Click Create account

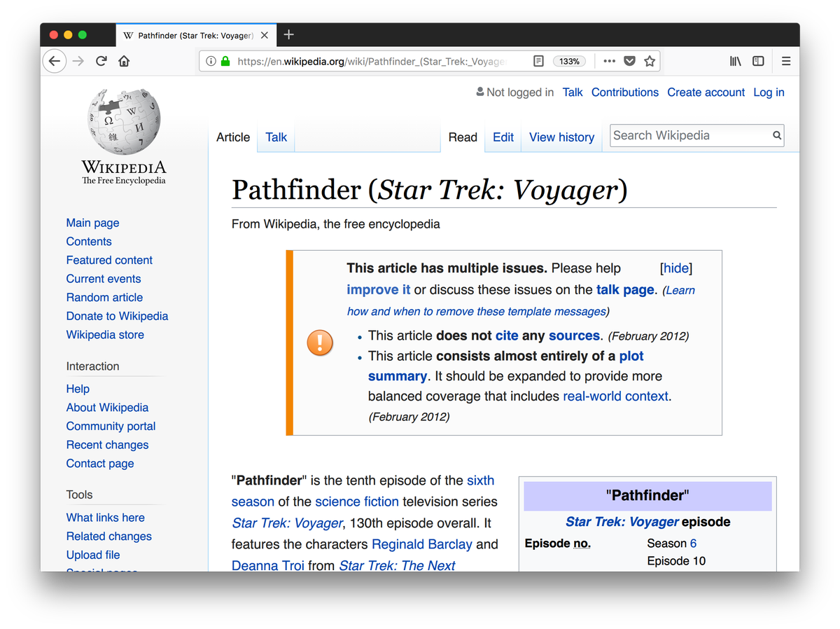[x=706, y=92]
